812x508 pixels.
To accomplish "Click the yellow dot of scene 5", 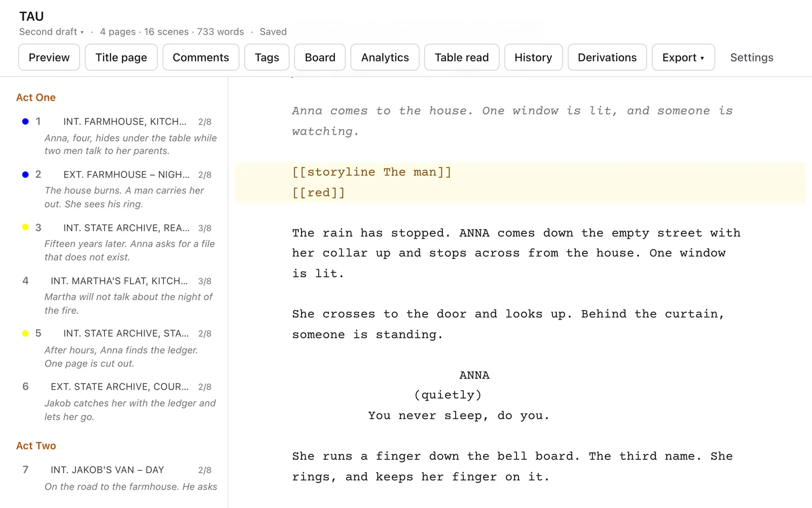I will click(25, 333).
